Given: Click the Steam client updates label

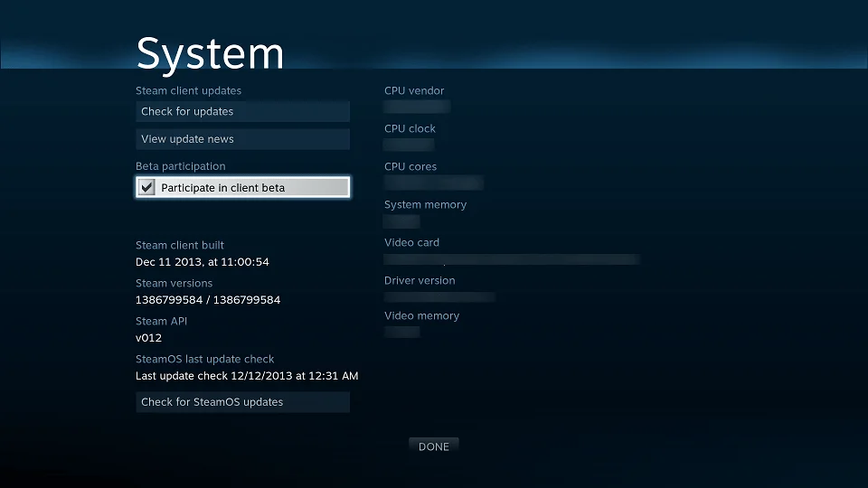Looking at the screenshot, I should tap(188, 90).
